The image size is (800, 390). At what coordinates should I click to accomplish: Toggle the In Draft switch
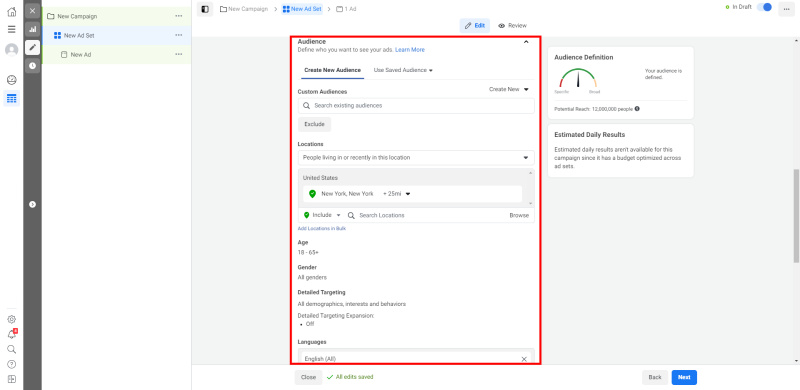[764, 7]
